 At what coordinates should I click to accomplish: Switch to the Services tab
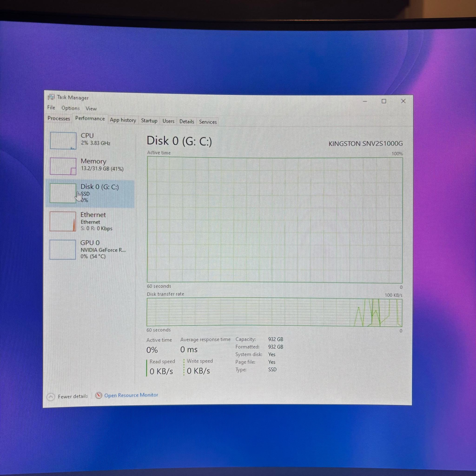click(x=208, y=122)
